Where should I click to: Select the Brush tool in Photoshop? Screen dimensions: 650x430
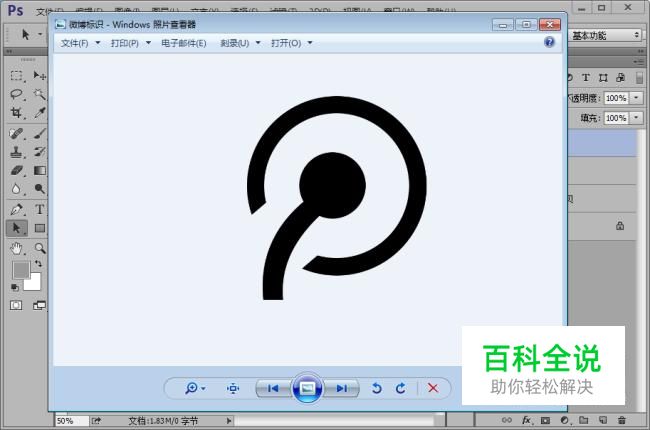[x=39, y=134]
